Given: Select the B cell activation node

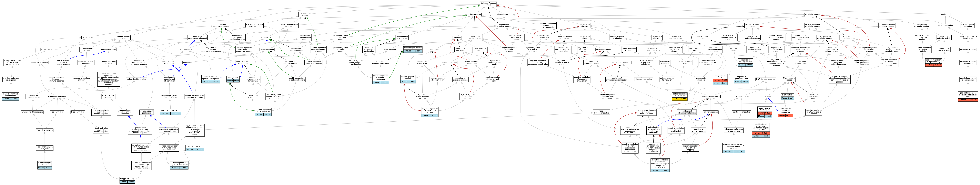Looking at the screenshot, I should tap(78, 112).
